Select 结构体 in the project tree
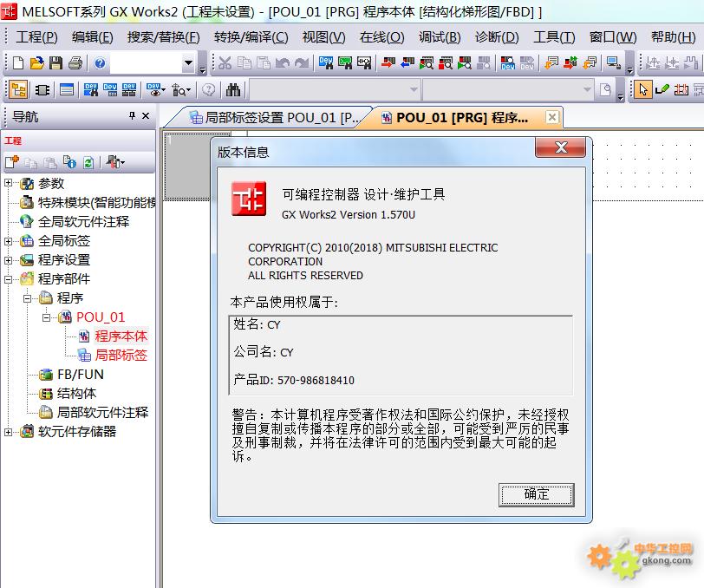 [x=76, y=394]
